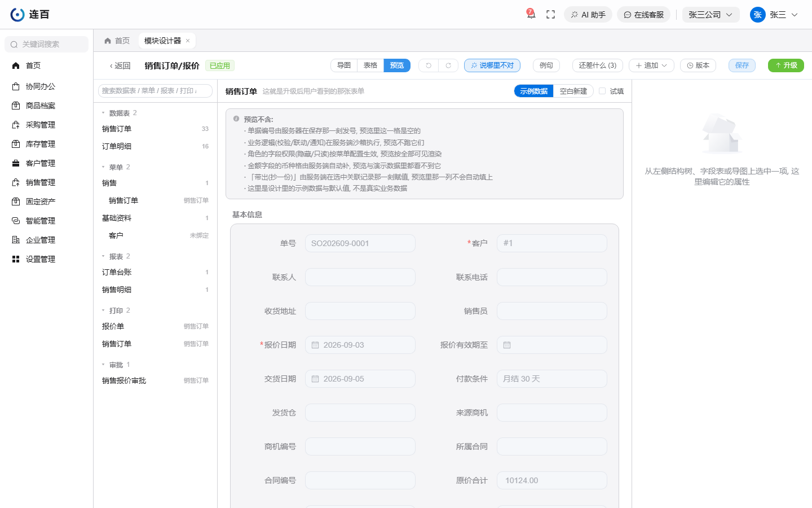Collapse the 报表 tree group
Screen dimensions: 812x508
[103, 256]
